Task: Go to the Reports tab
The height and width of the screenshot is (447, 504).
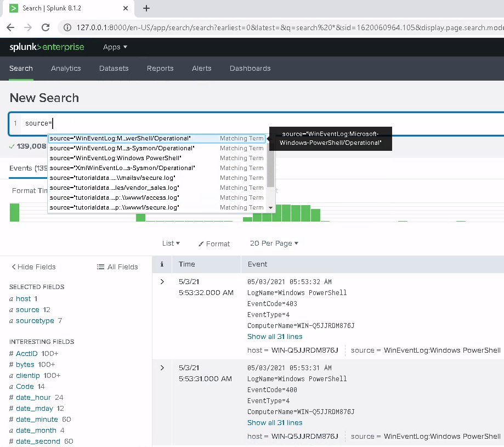Action: point(160,69)
